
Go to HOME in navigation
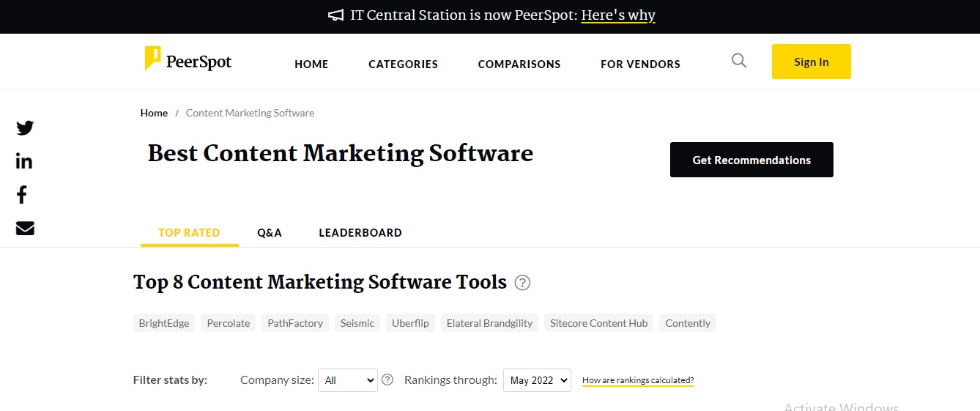[x=311, y=64]
